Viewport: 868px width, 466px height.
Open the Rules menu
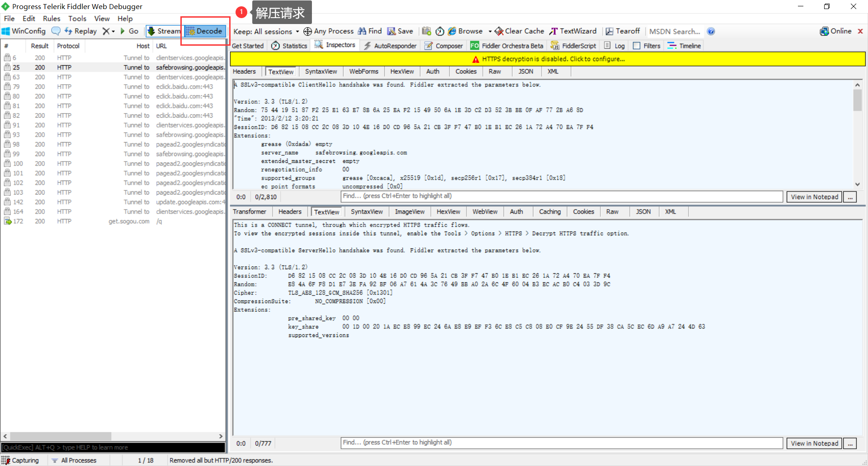52,19
